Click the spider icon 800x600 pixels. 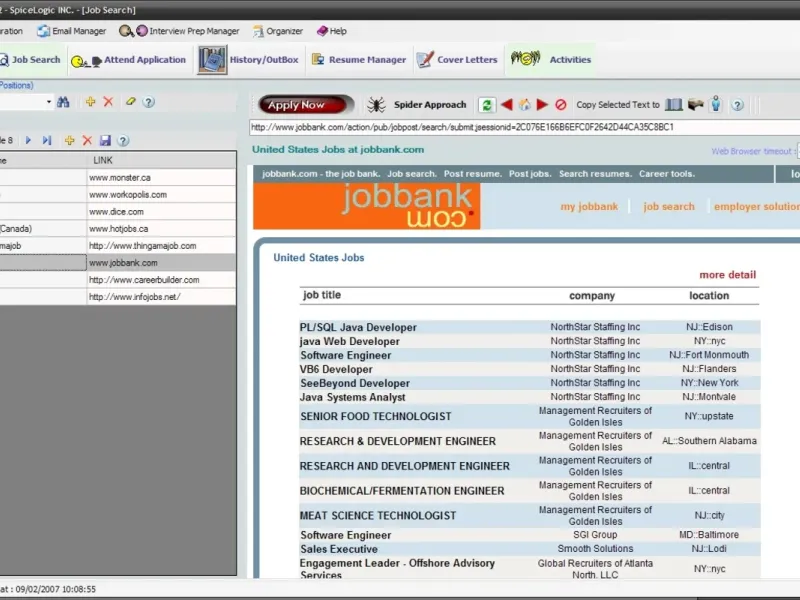tap(376, 105)
